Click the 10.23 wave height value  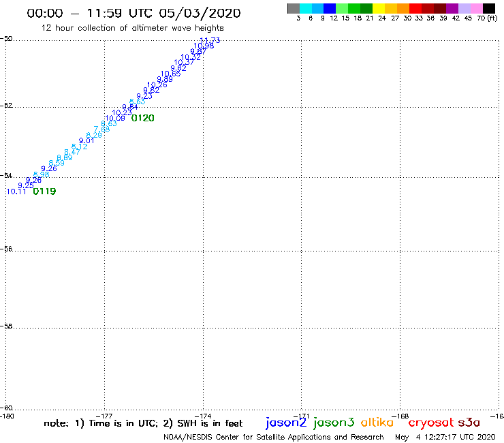click(122, 113)
